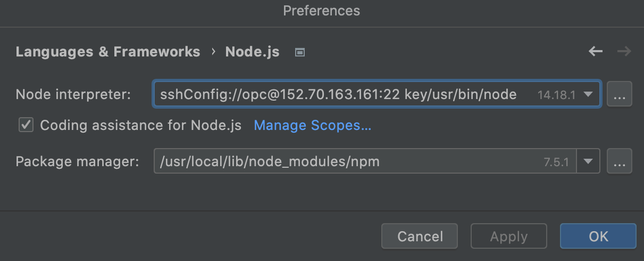The image size is (644, 261).
Task: Open the Manage Scopes link
Action: click(313, 125)
